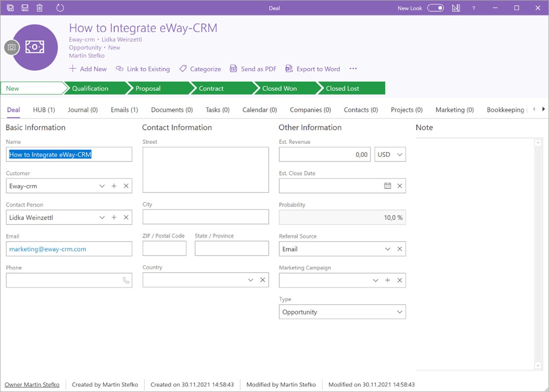Switch to the Calendar (0) tab
The width and height of the screenshot is (549, 392).
[260, 110]
